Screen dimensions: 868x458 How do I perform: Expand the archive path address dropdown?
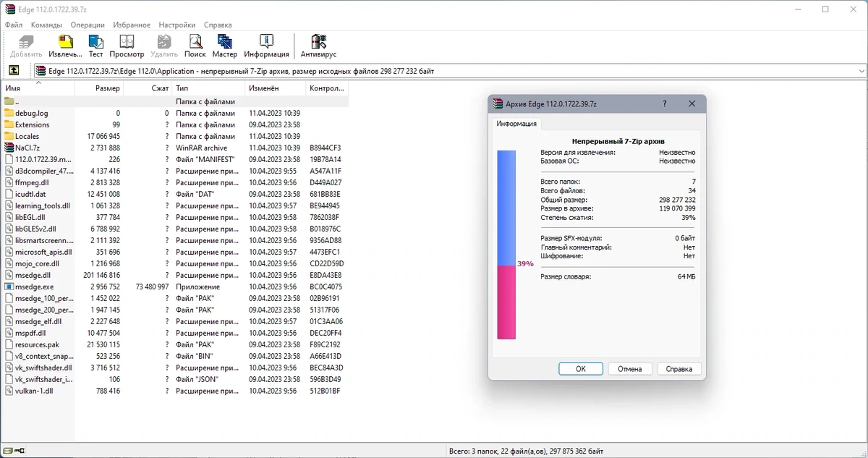[861, 71]
